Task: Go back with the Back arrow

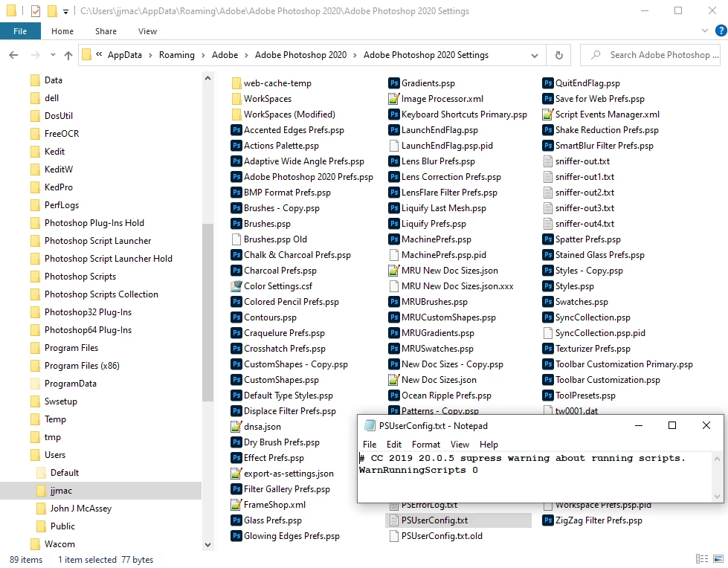Action: pos(13,55)
